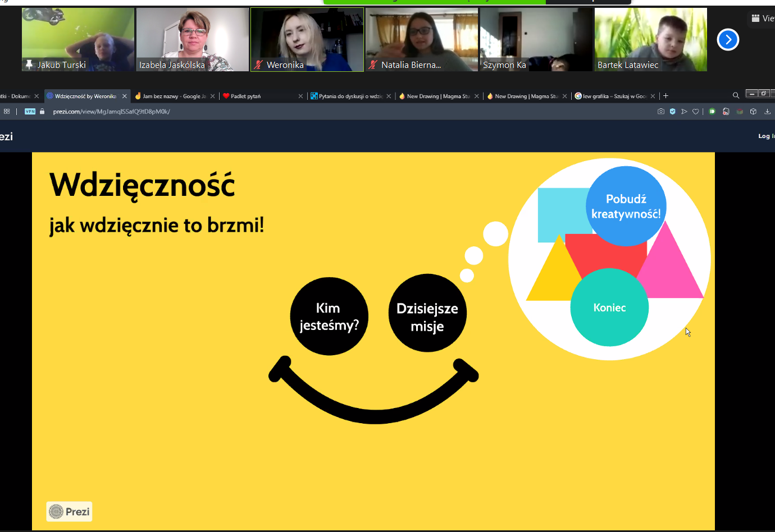Open a new browser tab with plus
Viewport: 775px width, 532px height.
[x=666, y=96]
